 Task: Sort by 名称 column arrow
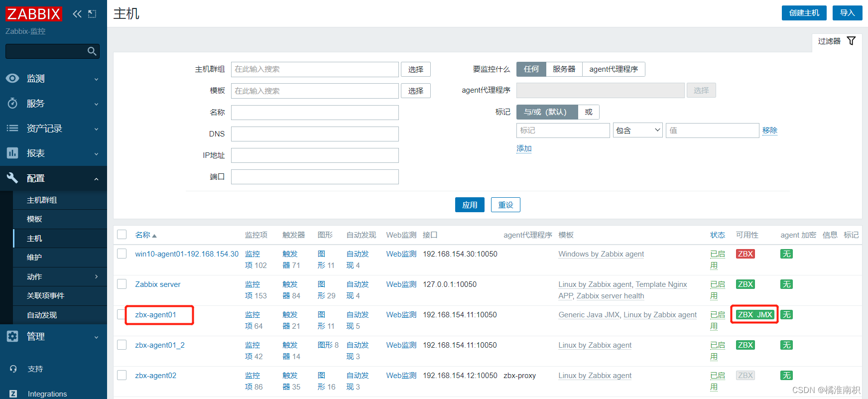tap(154, 236)
